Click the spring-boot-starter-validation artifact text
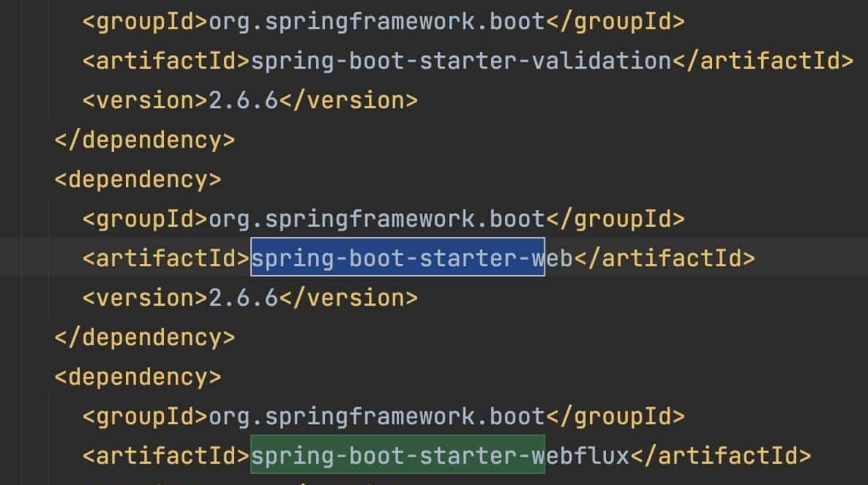 pyautogui.click(x=461, y=61)
